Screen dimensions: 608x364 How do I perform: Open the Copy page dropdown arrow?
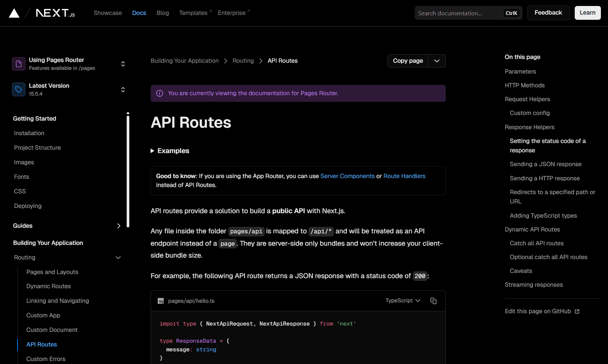[x=436, y=60]
